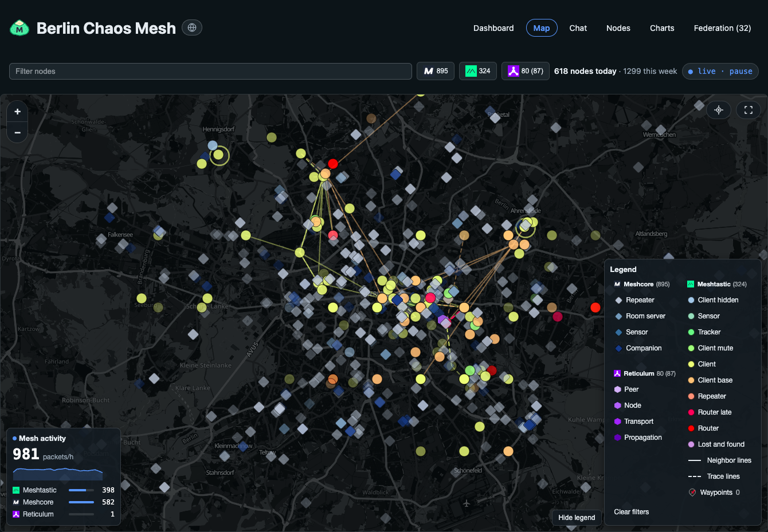Screen dimensions: 768x532
Task: Toggle the Meshtastic 324 filter chip
Action: [x=478, y=71]
